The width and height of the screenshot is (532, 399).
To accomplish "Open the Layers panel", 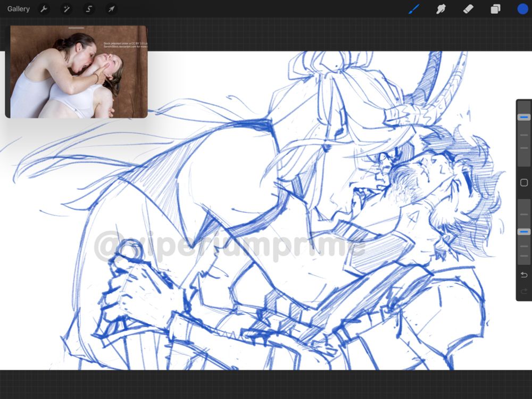I will 496,9.
